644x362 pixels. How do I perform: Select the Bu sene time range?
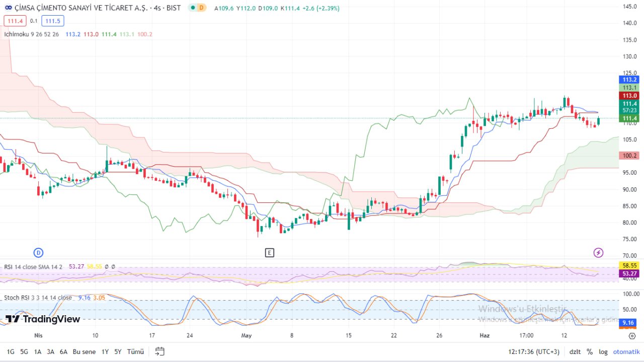pyautogui.click(x=84, y=352)
